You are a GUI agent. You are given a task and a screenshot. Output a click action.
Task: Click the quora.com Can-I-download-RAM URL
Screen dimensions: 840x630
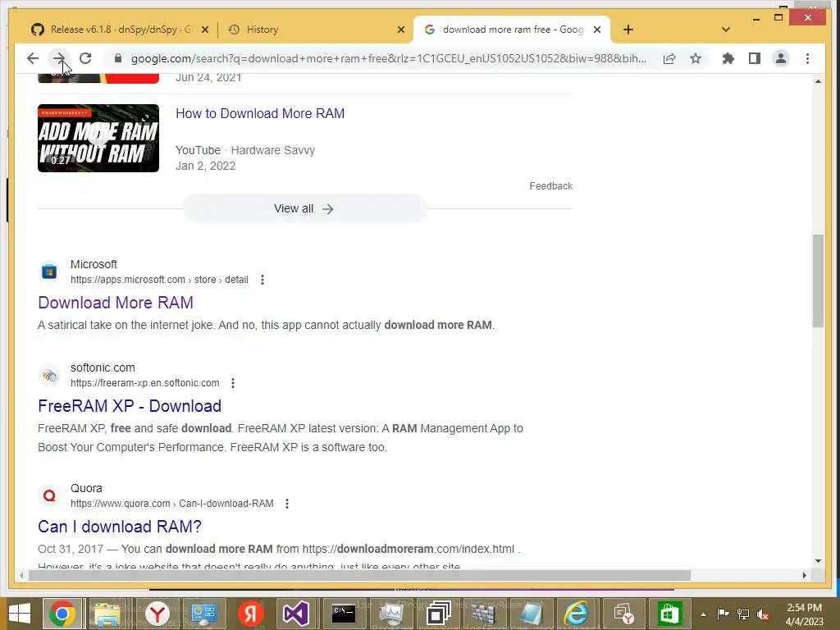(x=172, y=504)
